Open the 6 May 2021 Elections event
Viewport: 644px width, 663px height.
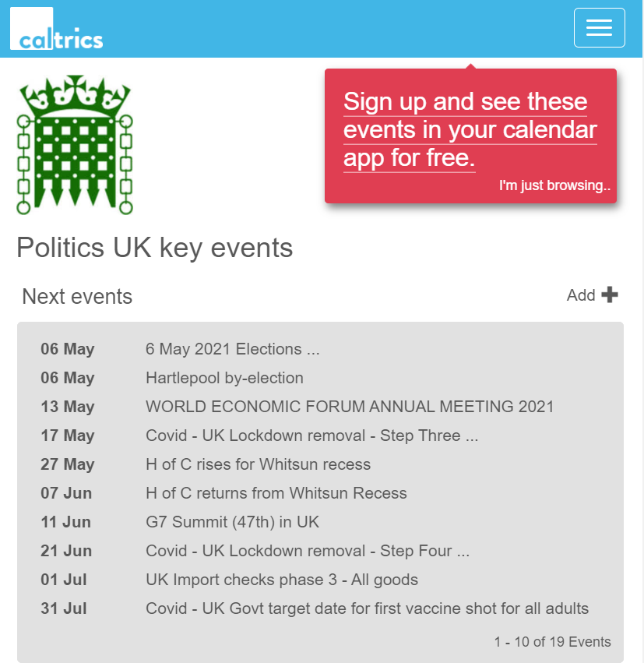[232, 349]
